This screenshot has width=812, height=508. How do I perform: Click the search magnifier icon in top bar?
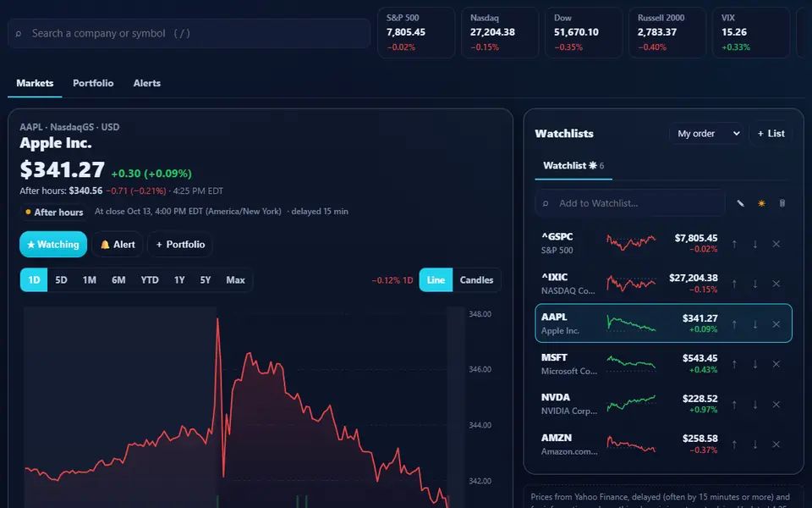click(x=19, y=34)
